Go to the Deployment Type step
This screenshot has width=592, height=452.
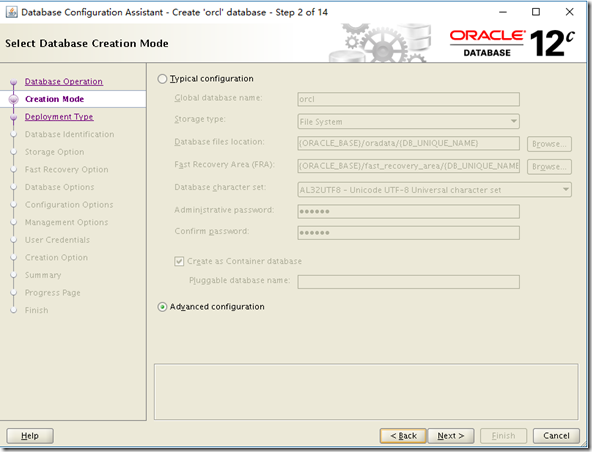coord(59,117)
